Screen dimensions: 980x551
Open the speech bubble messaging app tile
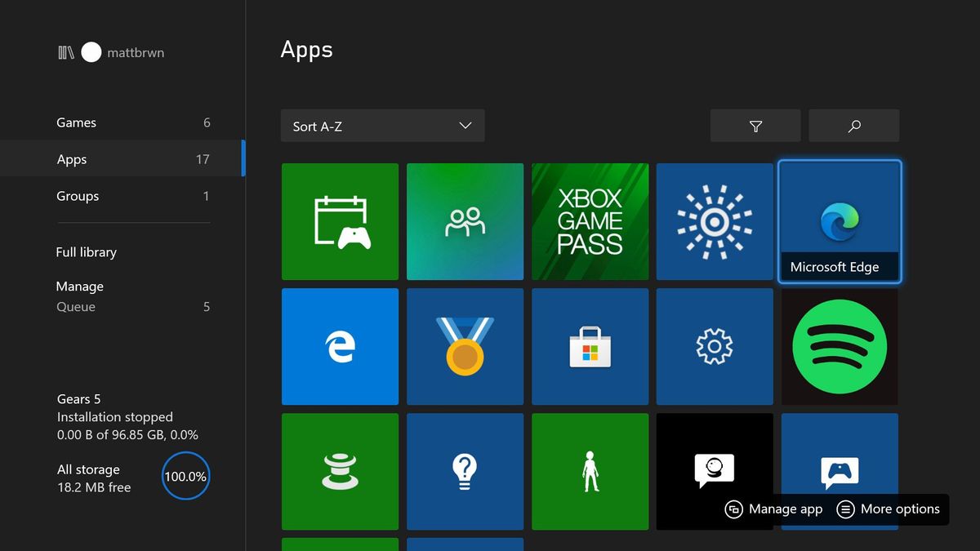[715, 465]
